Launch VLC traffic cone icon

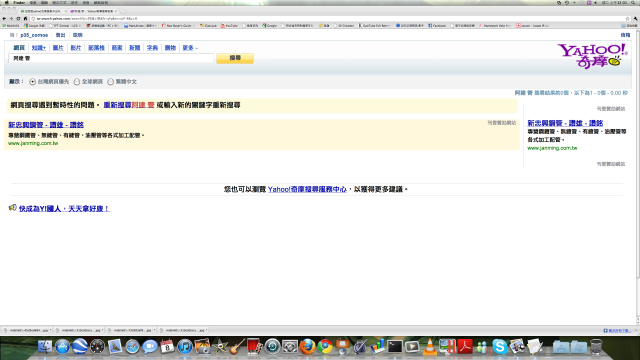429,347
